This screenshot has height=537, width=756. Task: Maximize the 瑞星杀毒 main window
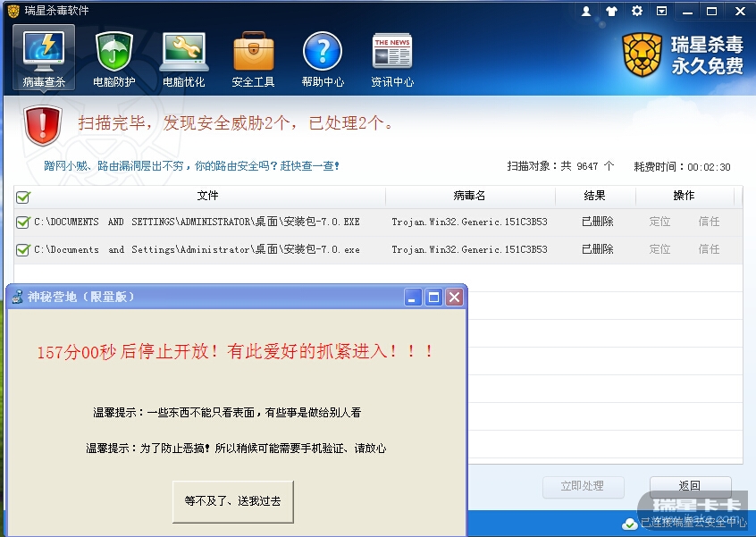click(712, 11)
